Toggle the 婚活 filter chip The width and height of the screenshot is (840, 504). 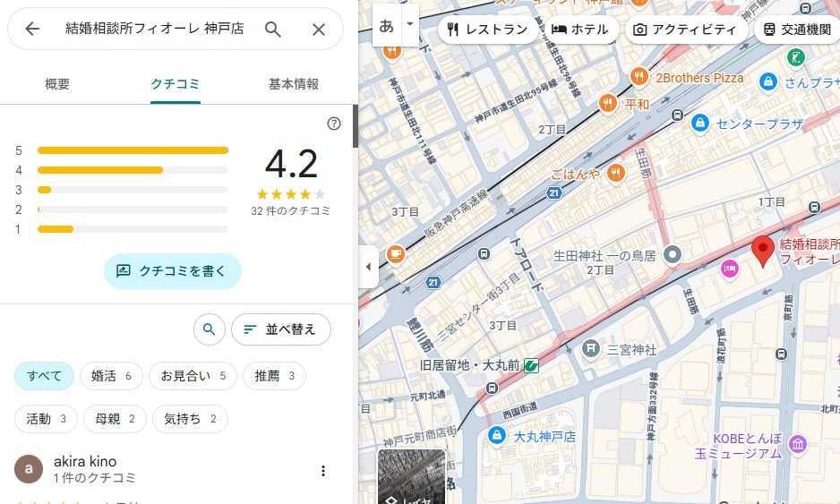(x=112, y=376)
